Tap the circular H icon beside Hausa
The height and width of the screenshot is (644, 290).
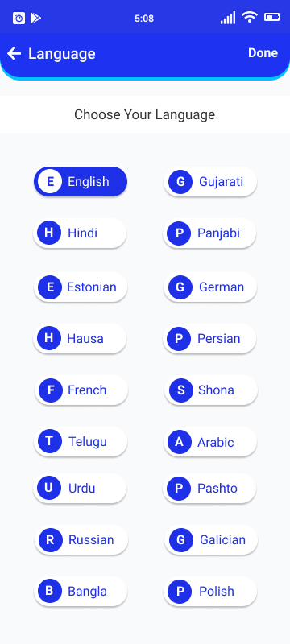click(49, 338)
